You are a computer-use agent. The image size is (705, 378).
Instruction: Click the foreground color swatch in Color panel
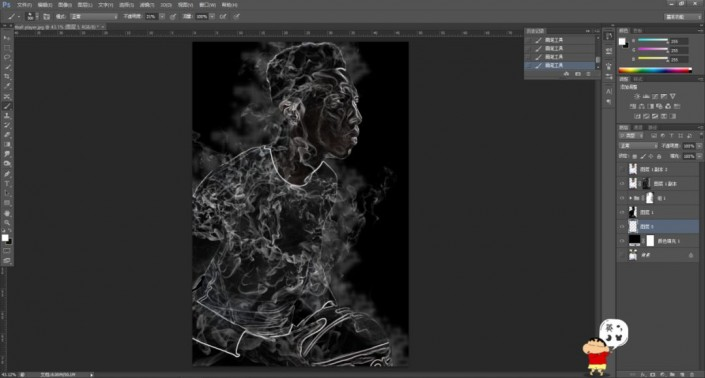(x=622, y=41)
